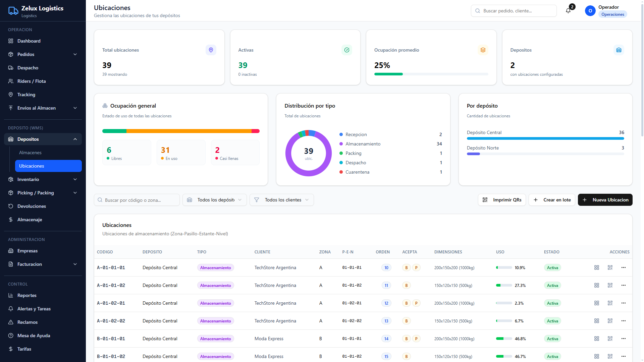Viewport: 644px width, 362px height.
Task: Collapse the Depositos section
Action: (43, 139)
